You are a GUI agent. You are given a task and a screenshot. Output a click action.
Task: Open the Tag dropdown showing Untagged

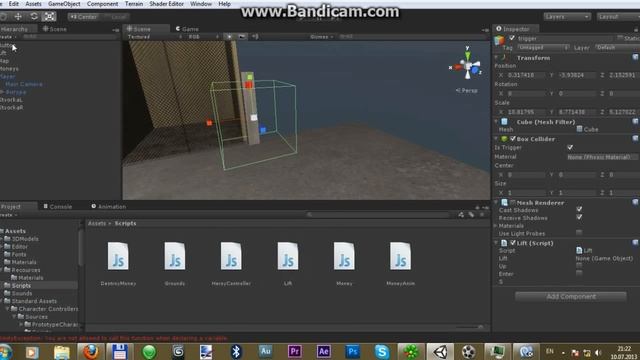point(543,48)
